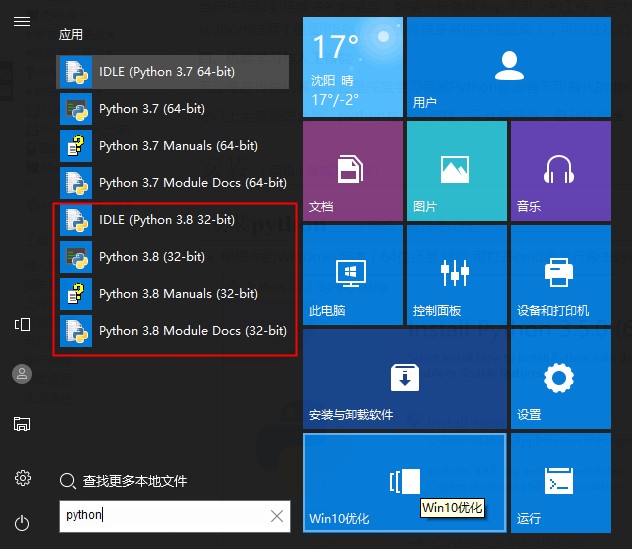The height and width of the screenshot is (549, 632).
Task: Click the Python 3.8 Module Docs icon
Action: click(76, 331)
